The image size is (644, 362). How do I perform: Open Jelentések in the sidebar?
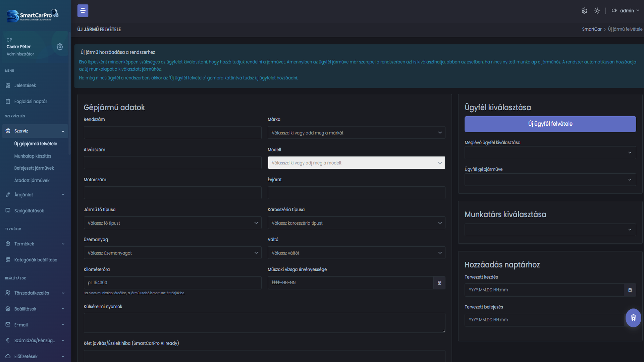pos(25,85)
